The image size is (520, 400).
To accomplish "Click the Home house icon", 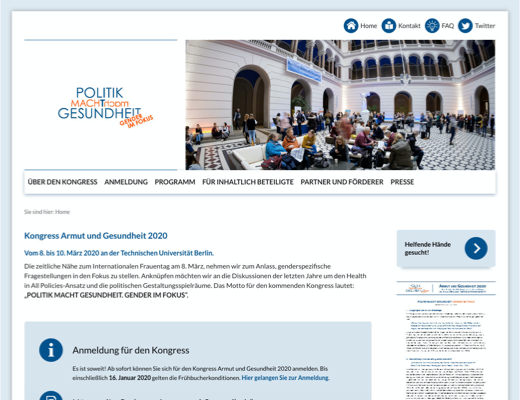I will pyautogui.click(x=351, y=26).
